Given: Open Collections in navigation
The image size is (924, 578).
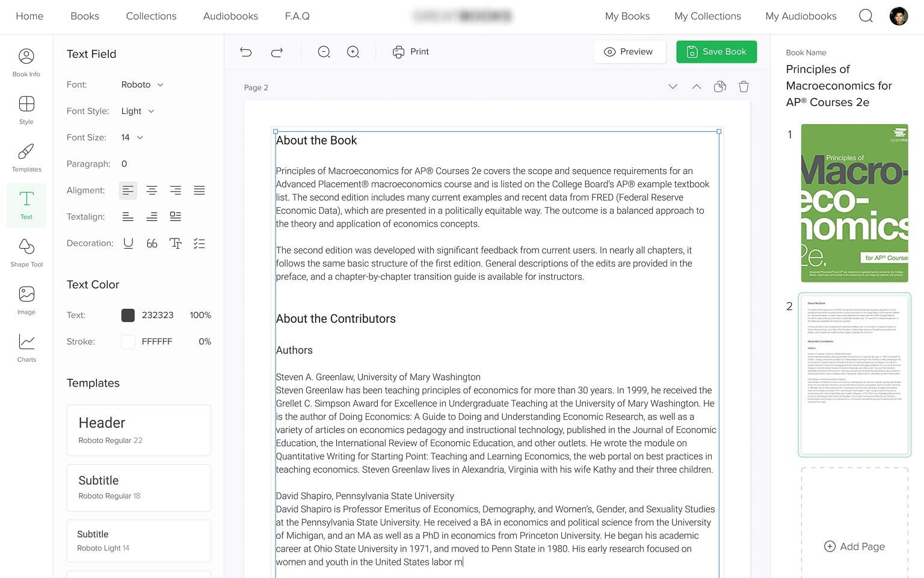Looking at the screenshot, I should pyautogui.click(x=151, y=16).
